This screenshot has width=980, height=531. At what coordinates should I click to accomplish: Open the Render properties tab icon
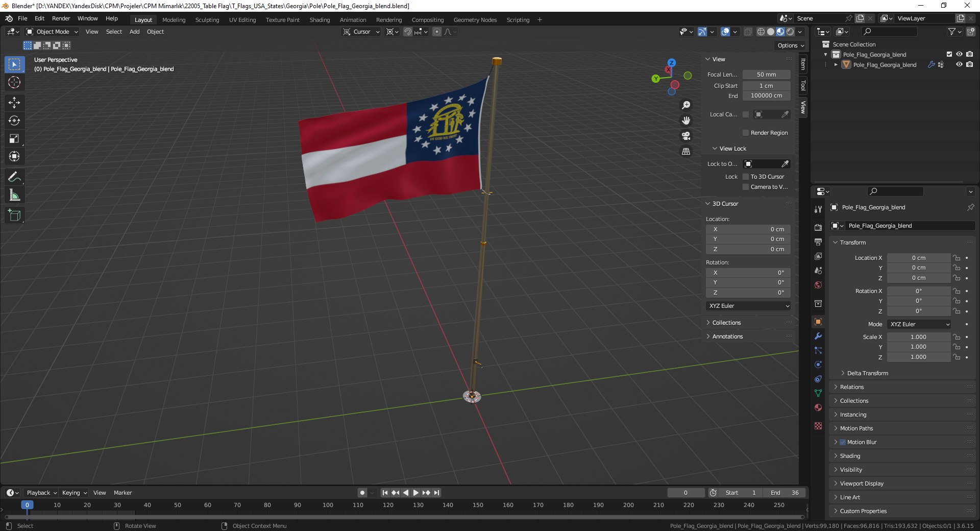(x=818, y=227)
